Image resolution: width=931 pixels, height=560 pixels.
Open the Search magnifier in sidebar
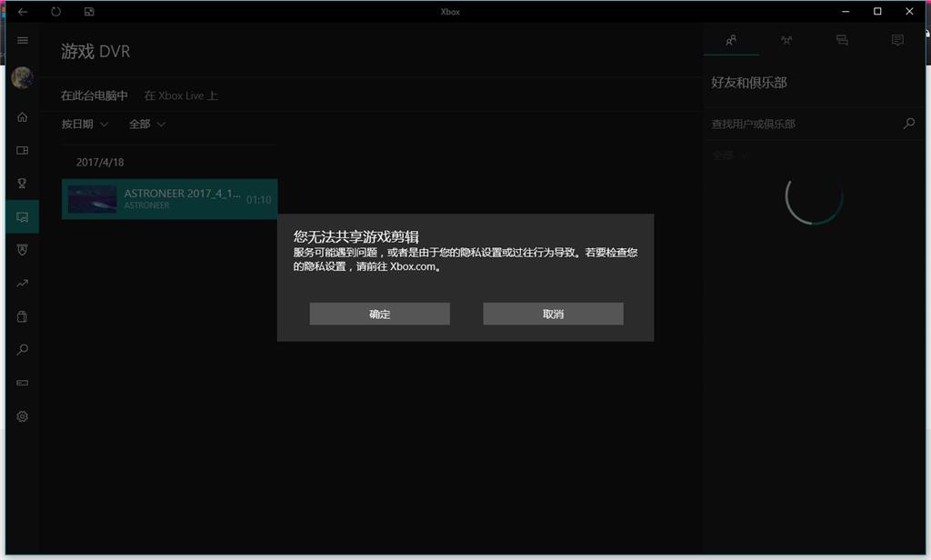coord(23,350)
